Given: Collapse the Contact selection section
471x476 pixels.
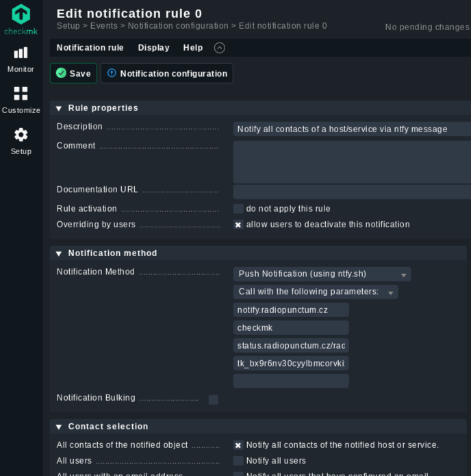Looking at the screenshot, I should [59, 427].
